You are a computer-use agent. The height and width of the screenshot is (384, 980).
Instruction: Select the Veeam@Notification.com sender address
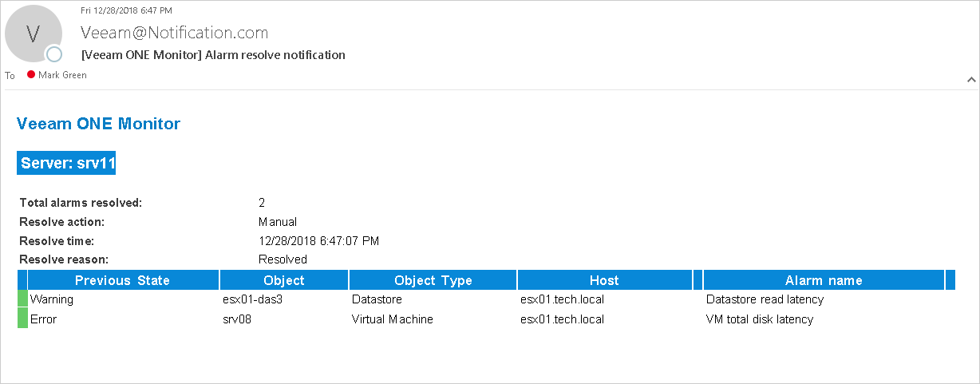[174, 33]
